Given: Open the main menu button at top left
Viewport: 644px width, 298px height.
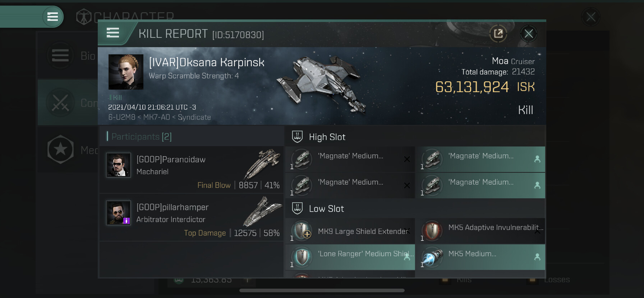Looking at the screenshot, I should tap(53, 17).
